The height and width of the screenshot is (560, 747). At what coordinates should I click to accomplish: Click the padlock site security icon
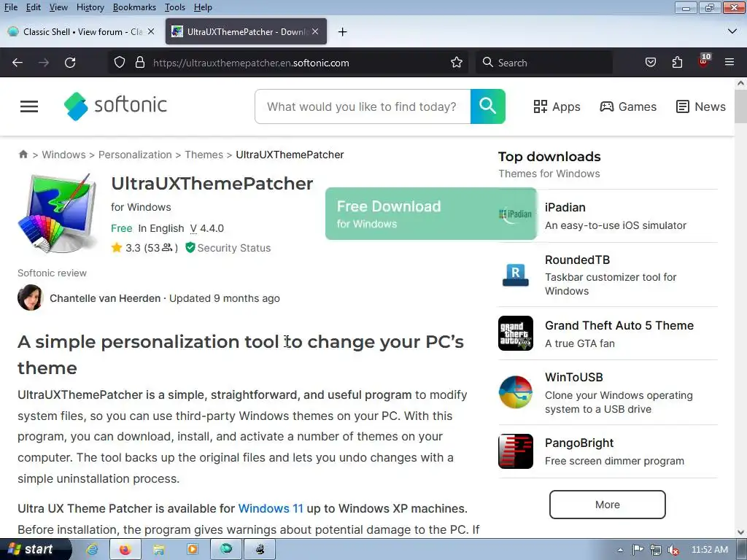tap(140, 63)
